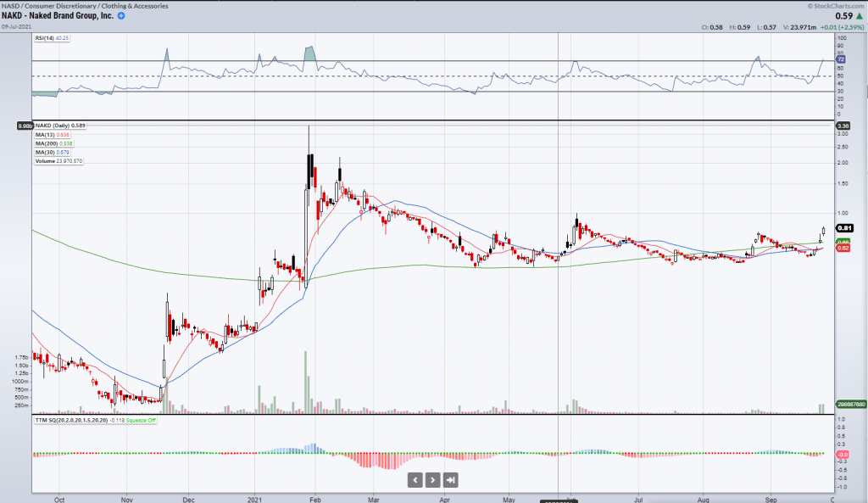Screen dimensions: 868x503
Task: Click the +0.01 (+2.59%) change value
Action: tap(842, 27)
